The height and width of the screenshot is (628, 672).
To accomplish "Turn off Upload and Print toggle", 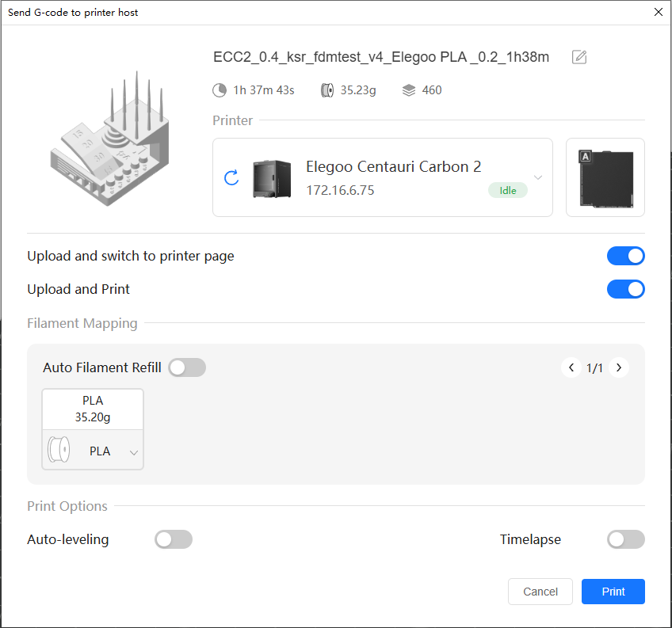I will [x=625, y=289].
